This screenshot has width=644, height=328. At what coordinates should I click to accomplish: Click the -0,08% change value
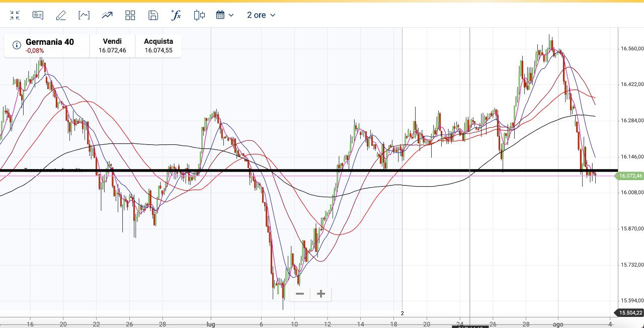click(35, 51)
